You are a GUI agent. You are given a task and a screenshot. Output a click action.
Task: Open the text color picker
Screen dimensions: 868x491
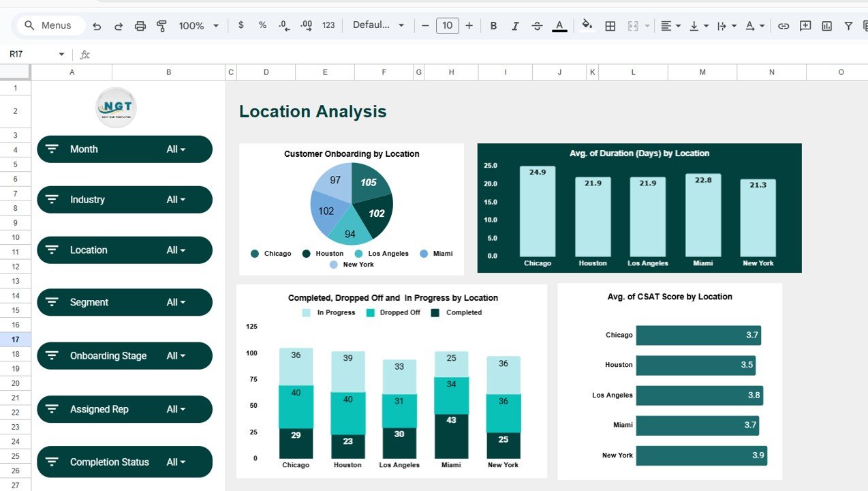pos(559,25)
